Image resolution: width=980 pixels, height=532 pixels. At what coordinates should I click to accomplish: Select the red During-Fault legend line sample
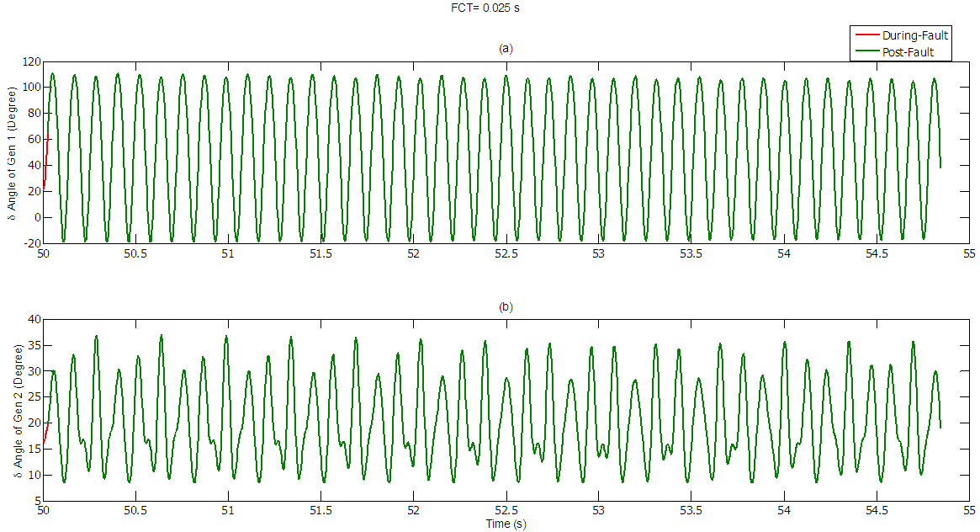866,35
